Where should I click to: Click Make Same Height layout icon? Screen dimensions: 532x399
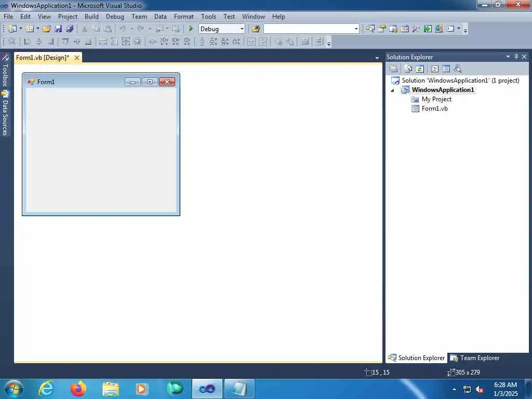coord(115,42)
